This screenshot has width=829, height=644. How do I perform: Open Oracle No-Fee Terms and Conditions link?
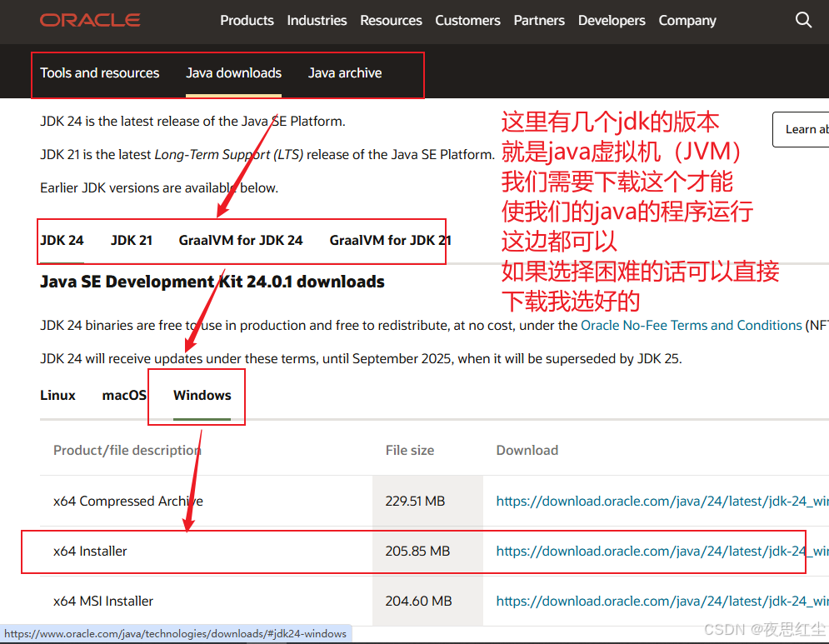point(691,325)
